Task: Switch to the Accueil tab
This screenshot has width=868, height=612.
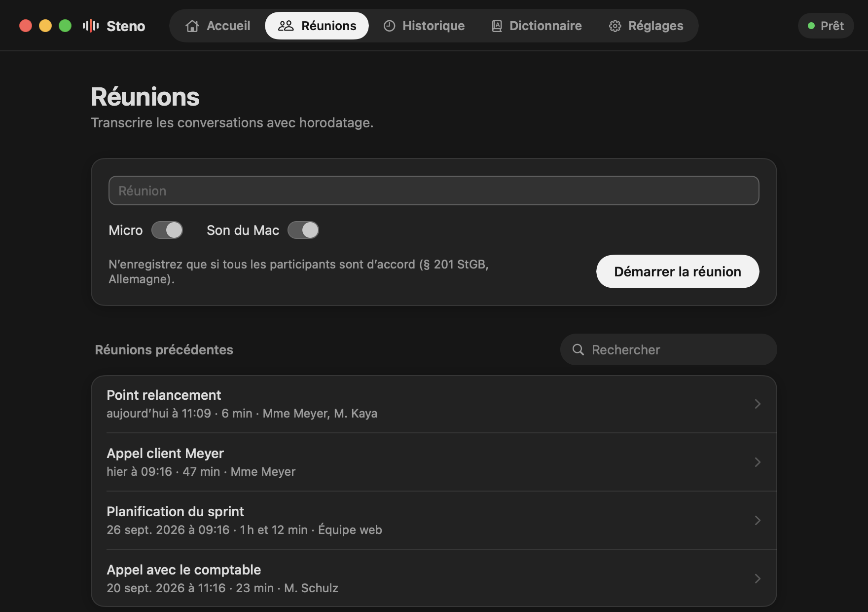Action: 218,26
